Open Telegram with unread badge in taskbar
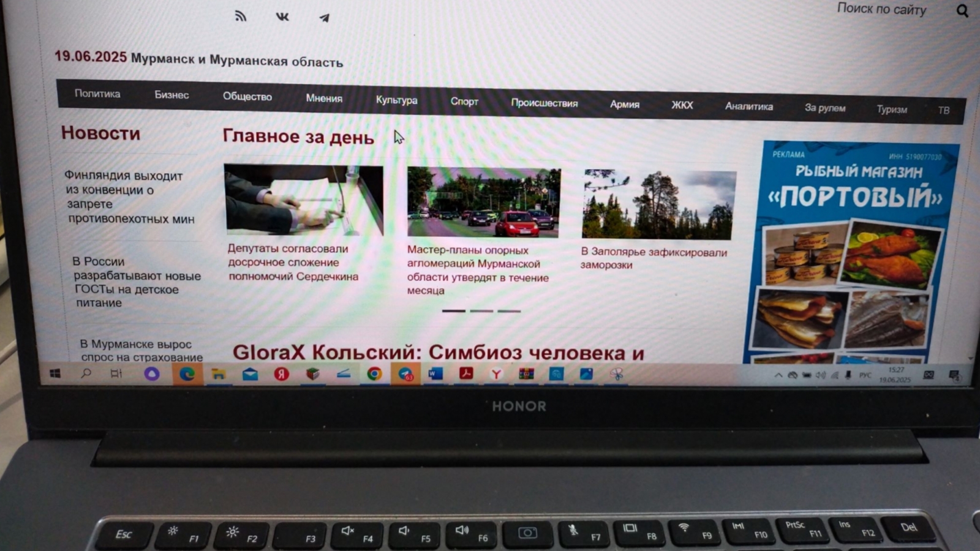The image size is (980, 551). 405,374
